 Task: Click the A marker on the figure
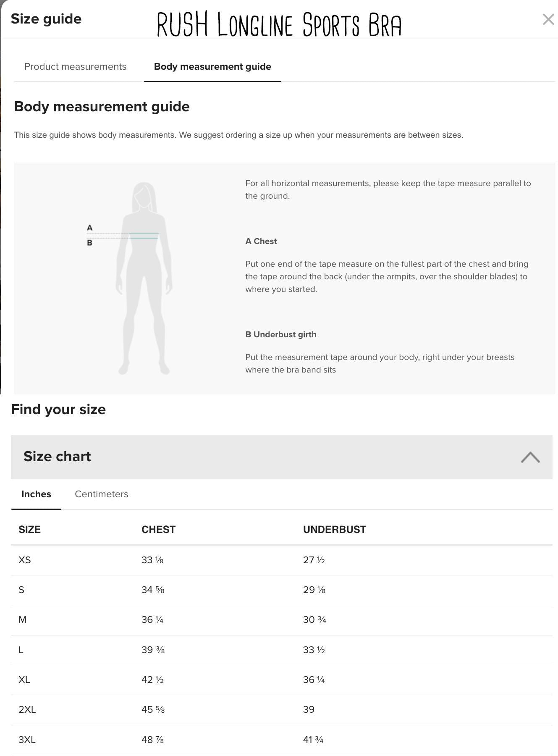(89, 228)
